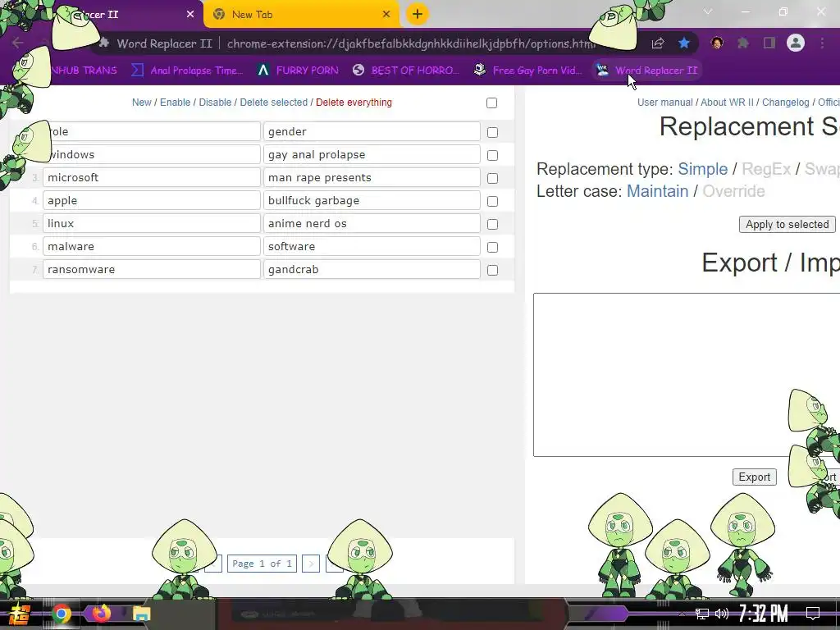The image size is (840, 630).
Task: Close the New Tab tab
Action: (386, 15)
